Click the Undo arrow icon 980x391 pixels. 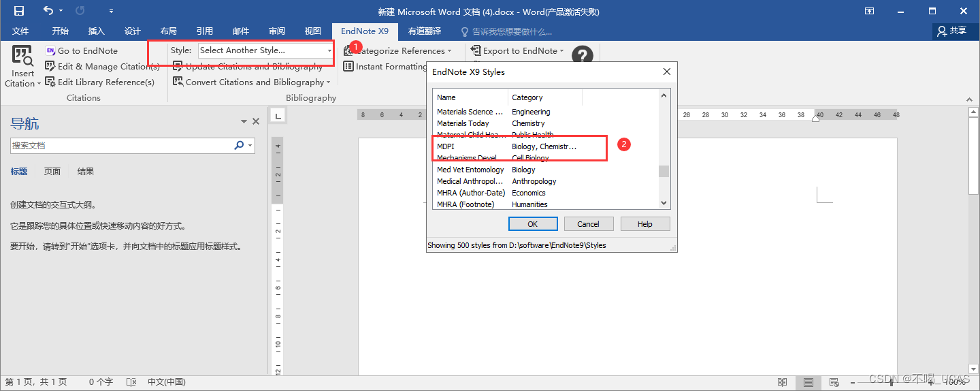48,11
